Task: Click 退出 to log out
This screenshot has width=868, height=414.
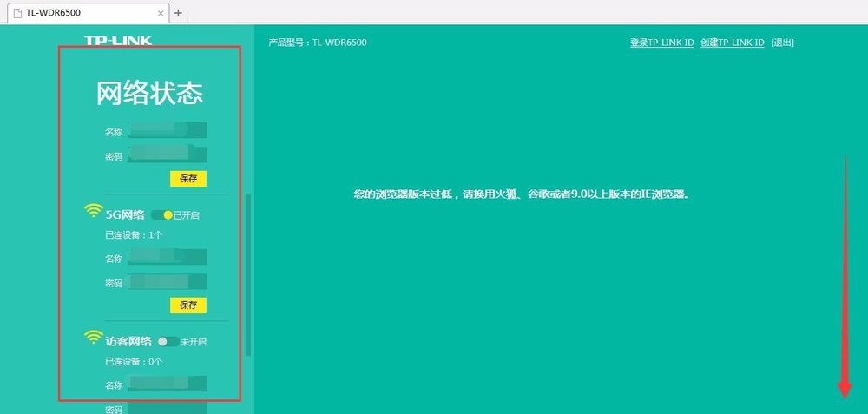Action: point(782,43)
